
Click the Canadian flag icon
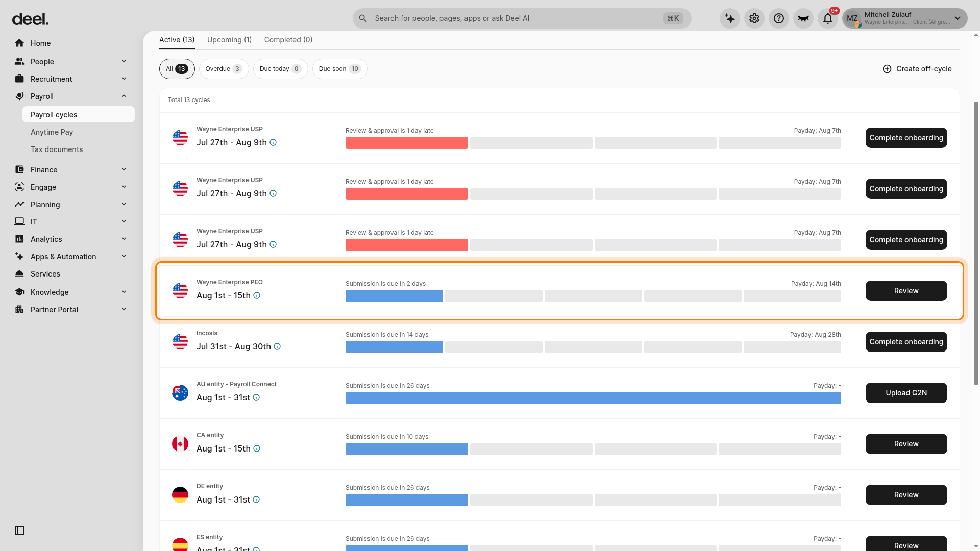[180, 444]
